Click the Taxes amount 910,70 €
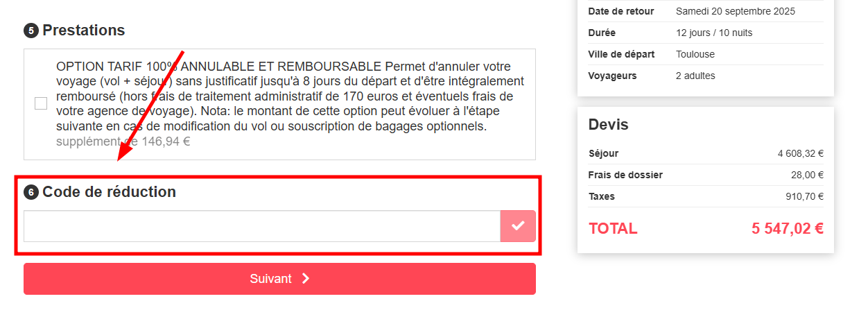 click(x=803, y=197)
